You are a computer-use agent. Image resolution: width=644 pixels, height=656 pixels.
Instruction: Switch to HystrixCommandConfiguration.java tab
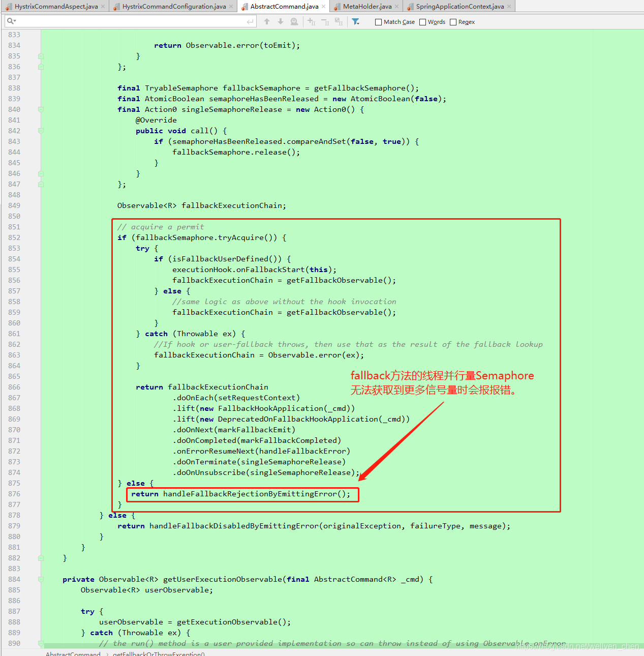174,6
